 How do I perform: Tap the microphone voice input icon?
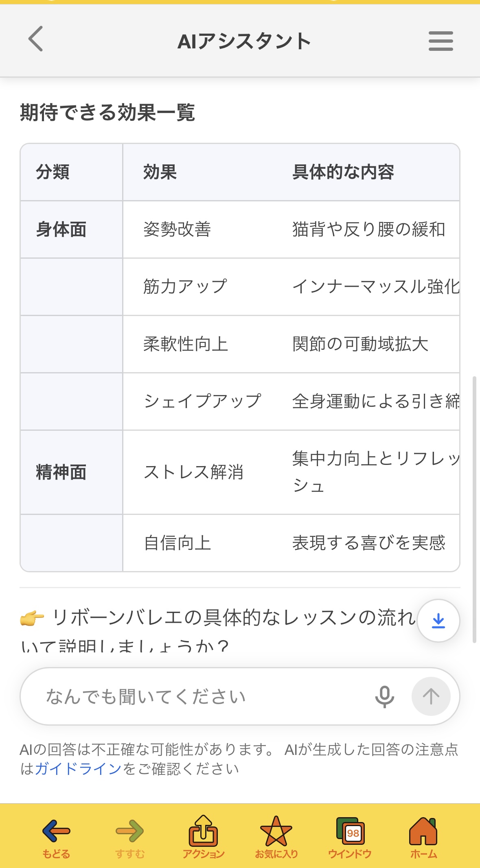[x=384, y=696]
